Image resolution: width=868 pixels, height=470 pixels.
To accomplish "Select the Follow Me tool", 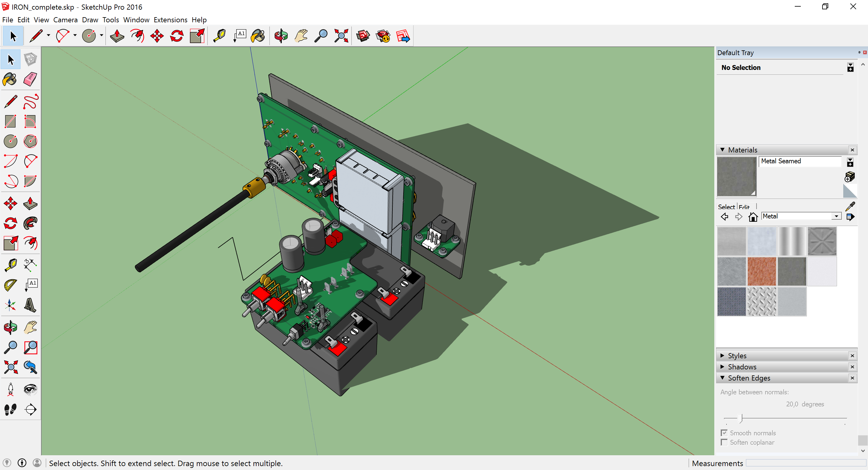I will pyautogui.click(x=30, y=223).
